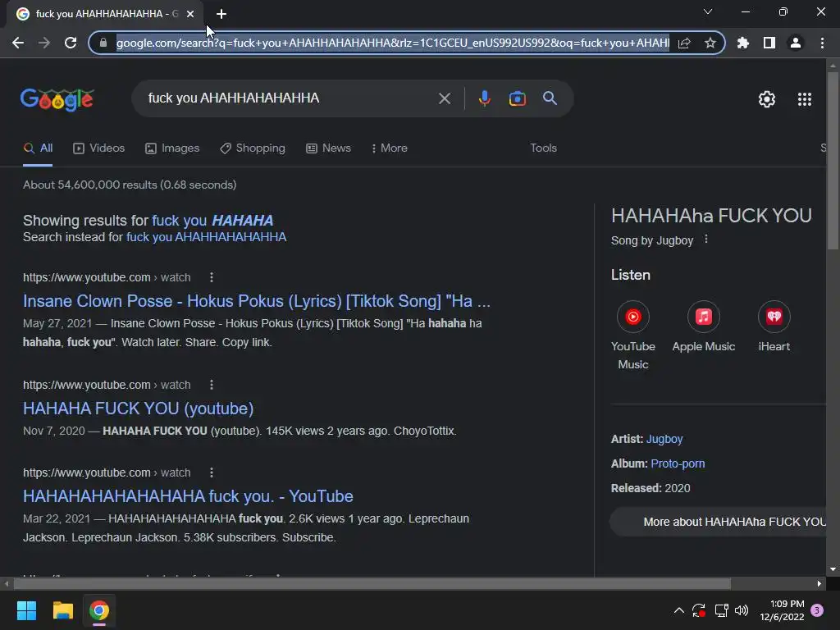The height and width of the screenshot is (630, 840).
Task: Submit search with magnifier icon
Action: (550, 98)
